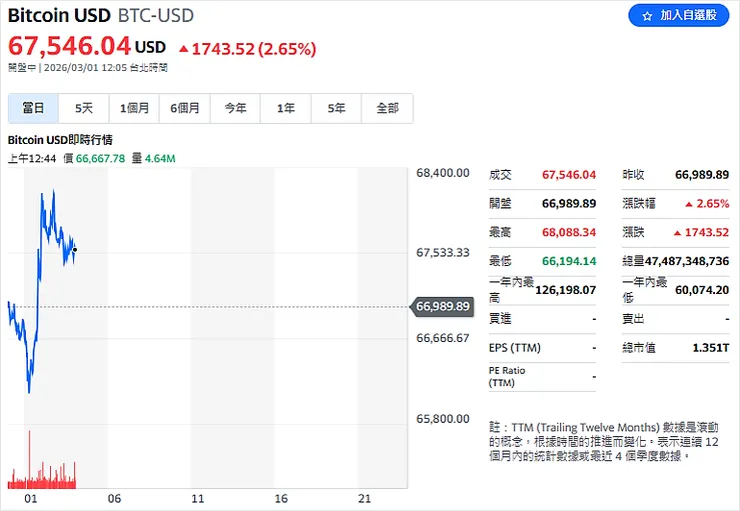This screenshot has height=511, width=740.
Task: Click the 一年內最高 value 126,198.07
Action: [x=565, y=290]
